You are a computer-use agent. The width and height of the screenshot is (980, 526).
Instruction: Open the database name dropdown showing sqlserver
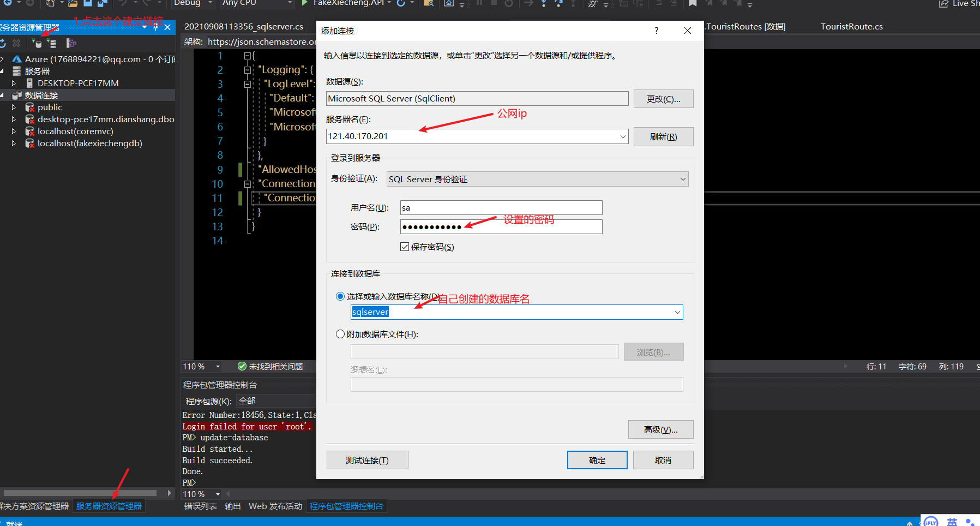(677, 312)
